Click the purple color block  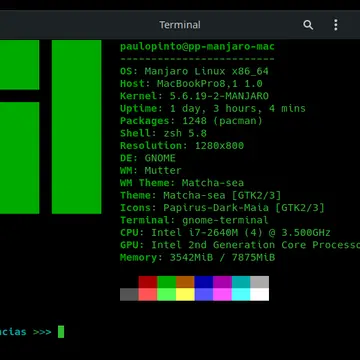coord(222,282)
